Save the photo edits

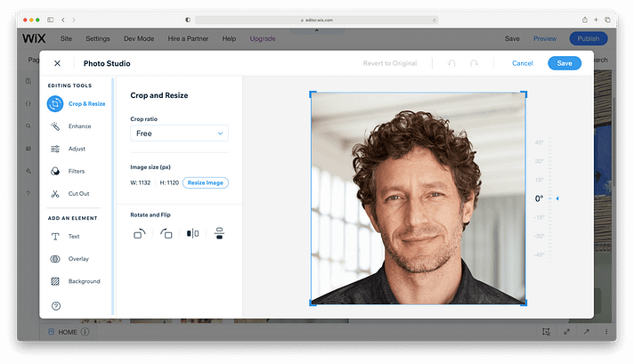(x=565, y=63)
